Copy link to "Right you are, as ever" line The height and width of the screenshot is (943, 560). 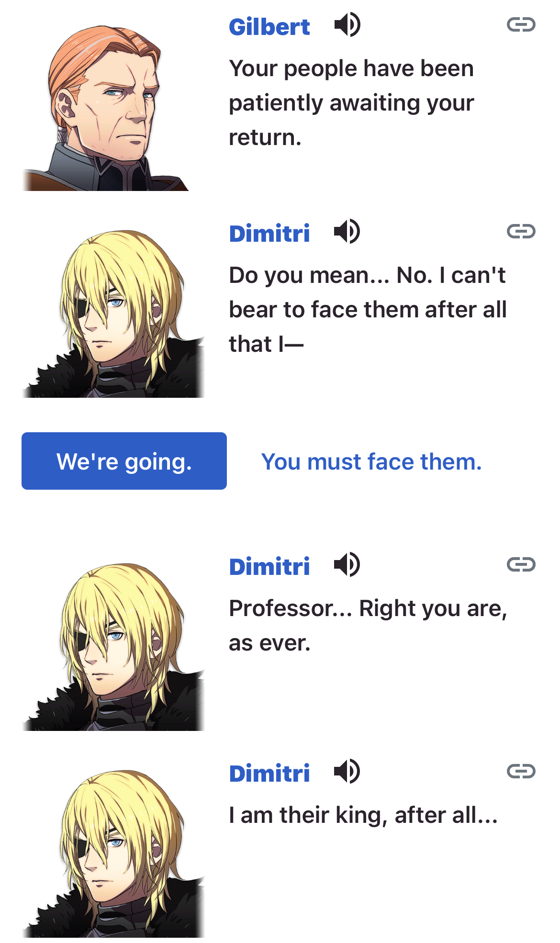coord(521,564)
